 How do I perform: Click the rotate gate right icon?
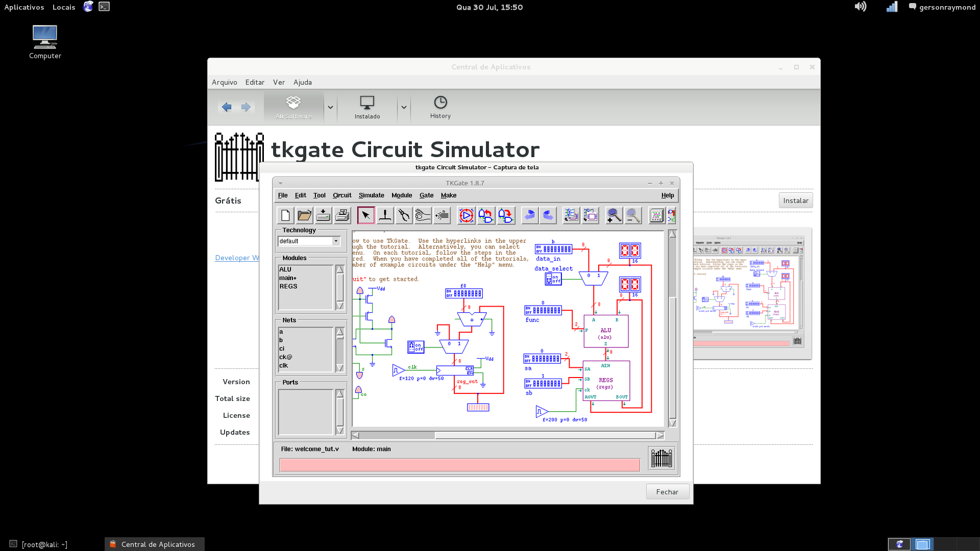(x=506, y=215)
